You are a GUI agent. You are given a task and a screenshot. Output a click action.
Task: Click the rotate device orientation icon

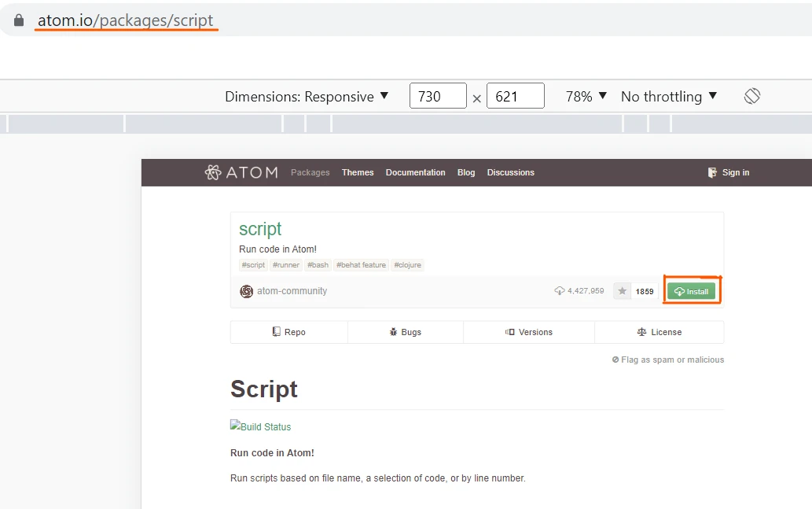pos(752,96)
